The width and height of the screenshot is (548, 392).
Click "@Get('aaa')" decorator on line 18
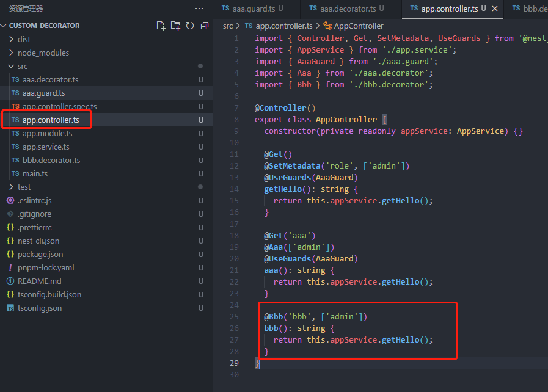point(290,236)
